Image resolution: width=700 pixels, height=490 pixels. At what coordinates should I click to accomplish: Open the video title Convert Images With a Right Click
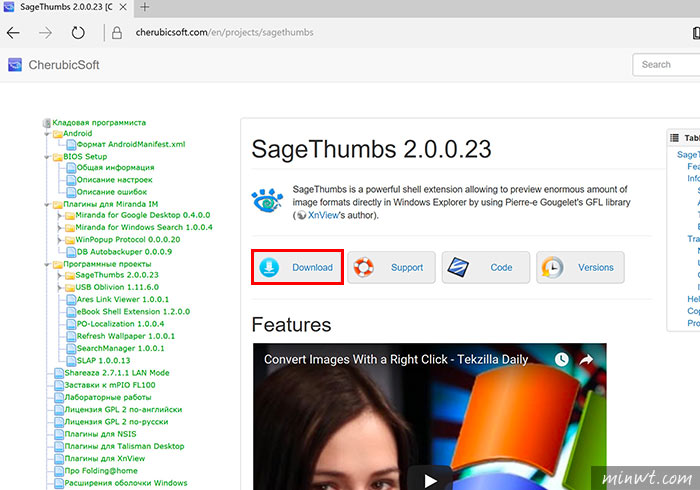click(396, 359)
